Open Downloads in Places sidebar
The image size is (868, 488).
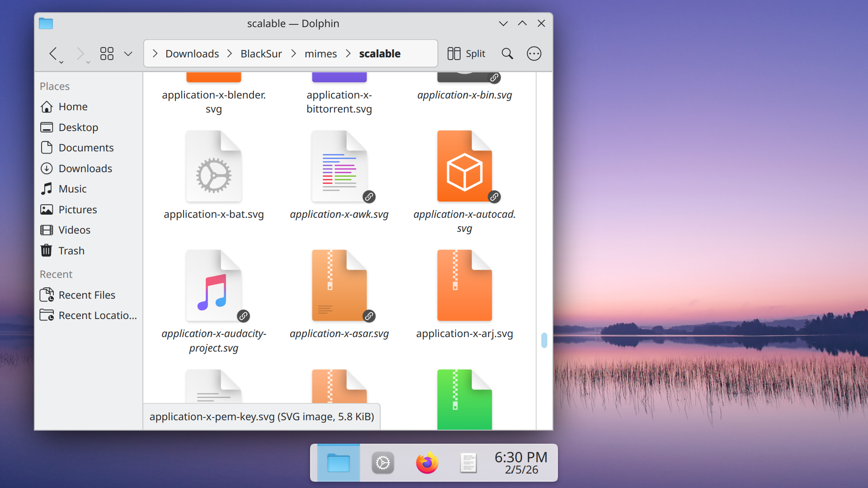click(89, 169)
